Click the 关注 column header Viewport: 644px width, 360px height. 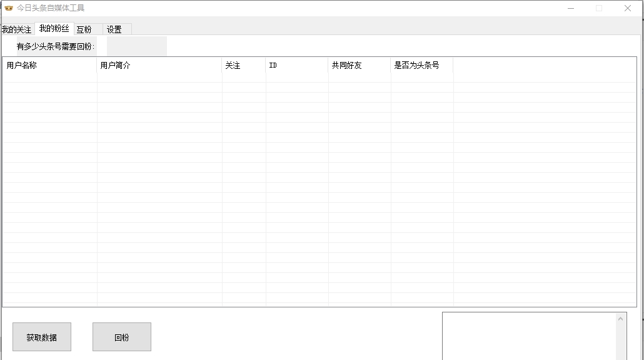click(x=244, y=65)
